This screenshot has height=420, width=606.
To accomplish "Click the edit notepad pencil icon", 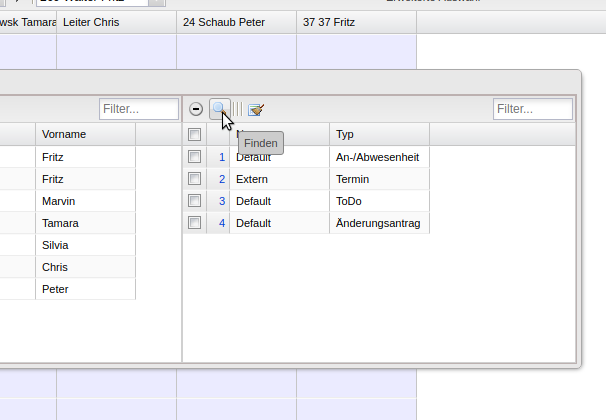I will click(256, 109).
